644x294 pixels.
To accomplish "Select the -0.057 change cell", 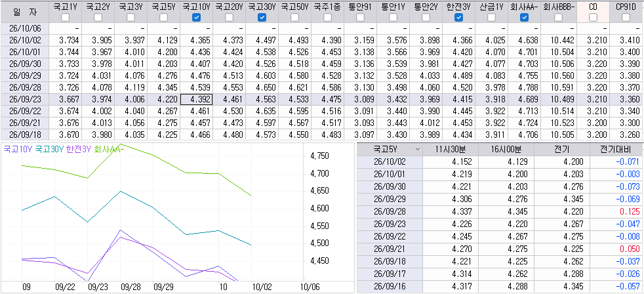I will pyautogui.click(x=616, y=285).
